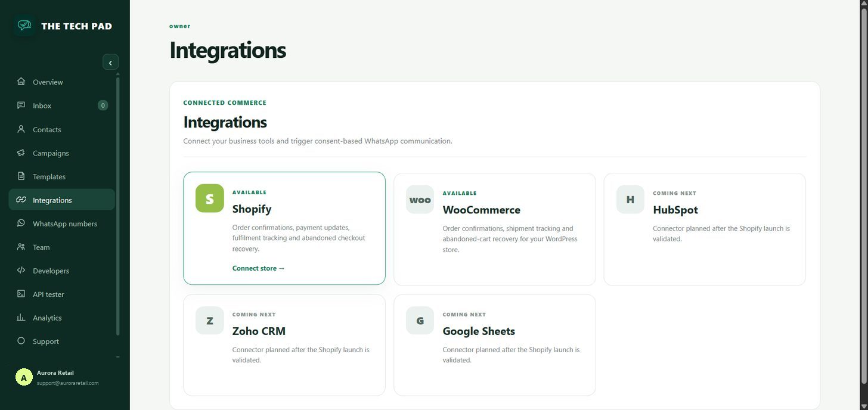Select the WooCommerce card title
868x410 pixels.
coord(481,210)
